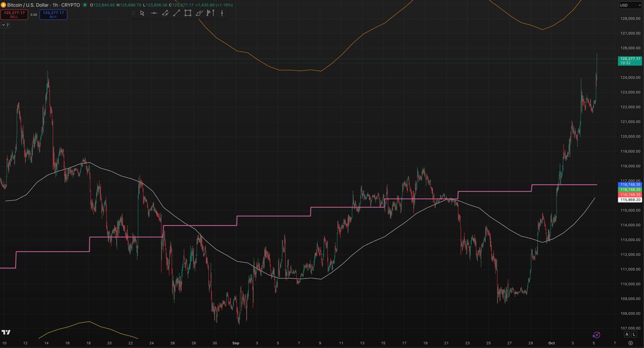The height and width of the screenshot is (348, 644).
Task: Toggle log scale 'L' button
Action: tap(634, 334)
